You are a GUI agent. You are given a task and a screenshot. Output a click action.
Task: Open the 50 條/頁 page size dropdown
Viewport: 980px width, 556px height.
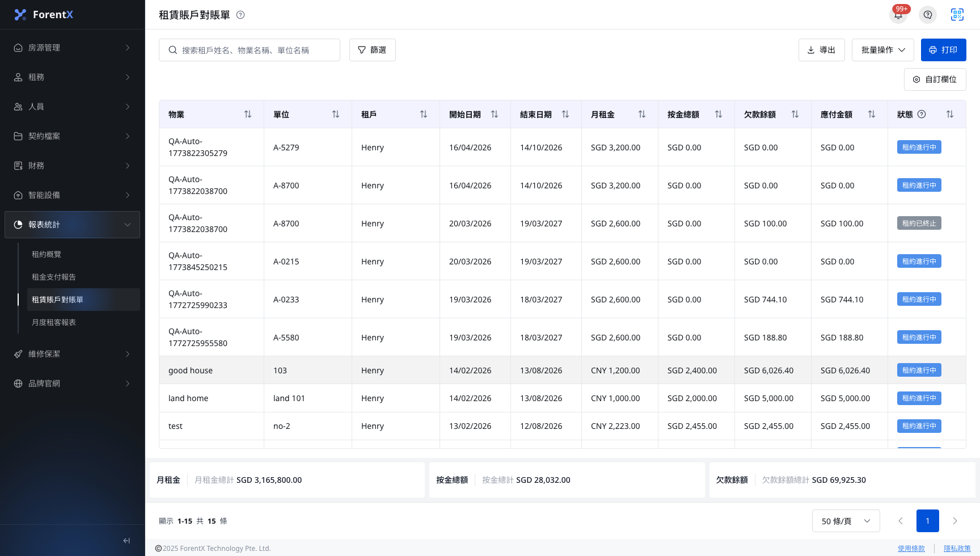tap(846, 521)
